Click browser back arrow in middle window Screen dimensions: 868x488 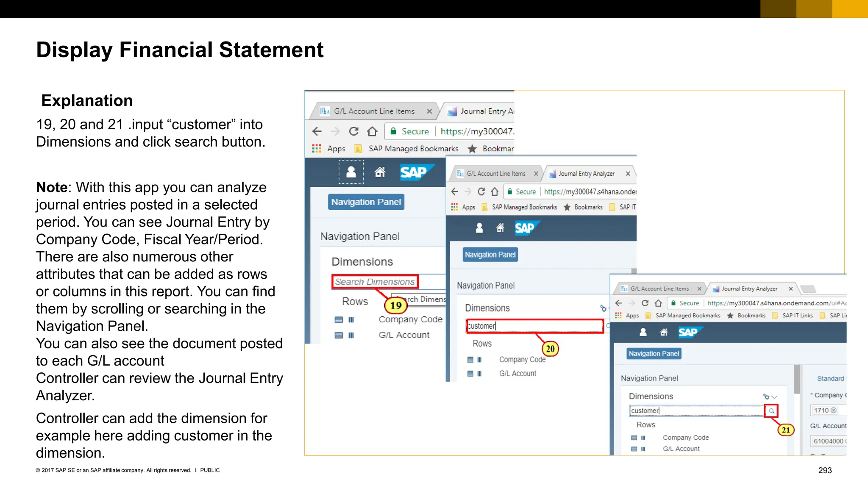coord(454,191)
